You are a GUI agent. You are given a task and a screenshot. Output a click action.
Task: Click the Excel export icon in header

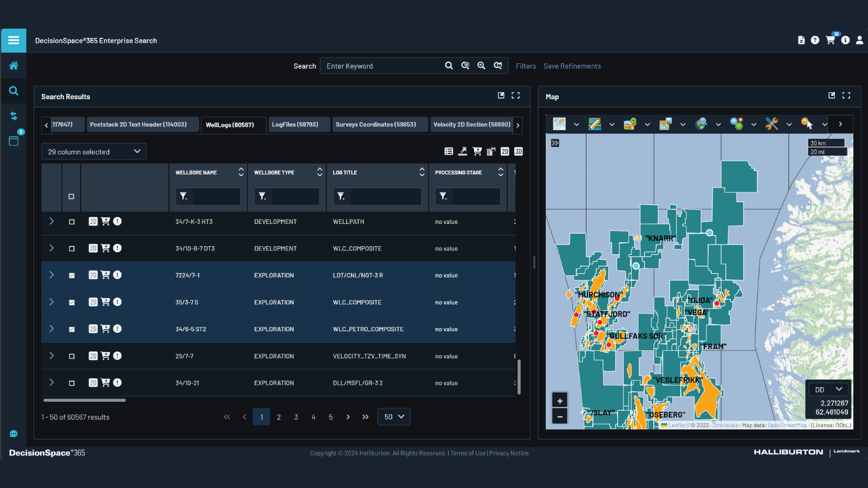801,40
